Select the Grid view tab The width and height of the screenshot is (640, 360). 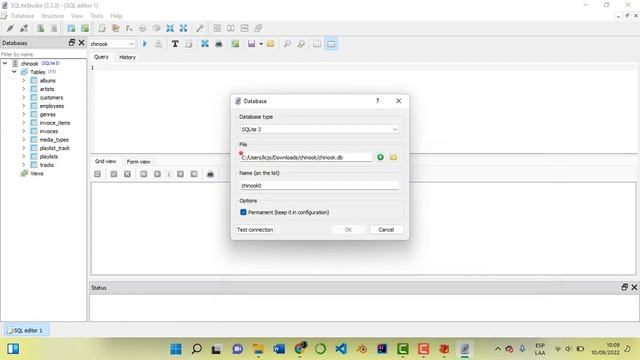tap(105, 162)
